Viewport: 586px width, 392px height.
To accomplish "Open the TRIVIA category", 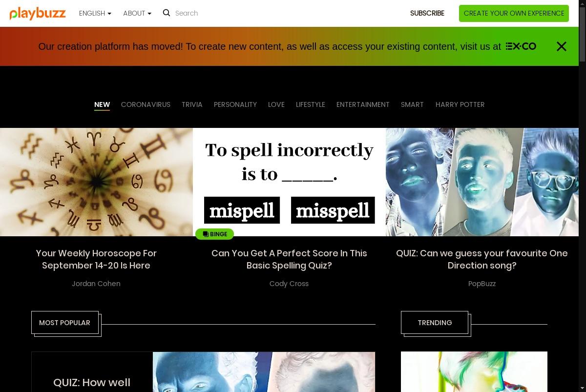I will pos(192,104).
